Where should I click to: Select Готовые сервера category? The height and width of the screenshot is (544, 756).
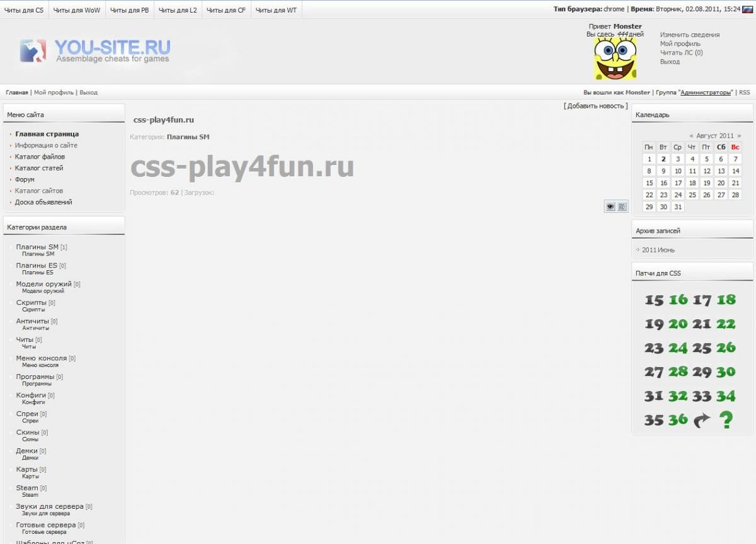pos(46,525)
